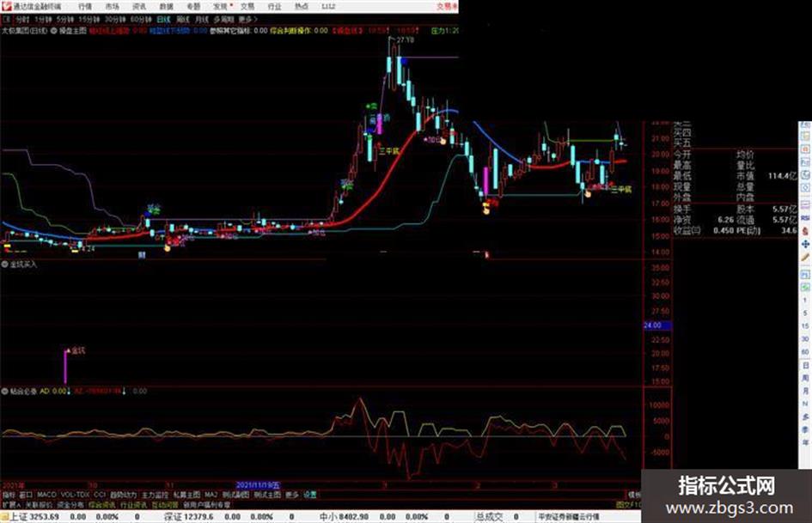Select 1-minute period in right sidebar

point(805,301)
